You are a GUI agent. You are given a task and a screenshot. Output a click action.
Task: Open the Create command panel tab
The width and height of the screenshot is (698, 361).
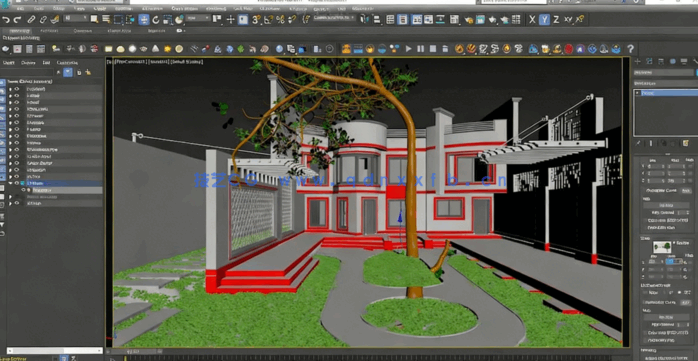click(638, 61)
